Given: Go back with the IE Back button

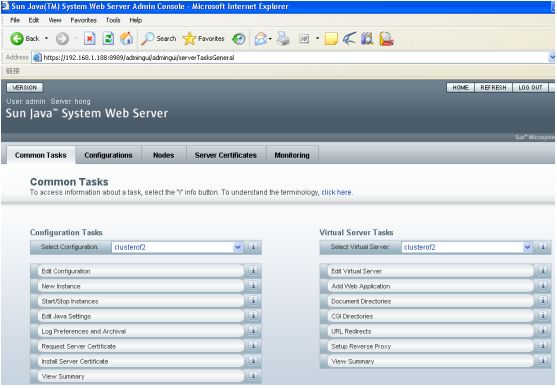Looking at the screenshot, I should 24,38.
